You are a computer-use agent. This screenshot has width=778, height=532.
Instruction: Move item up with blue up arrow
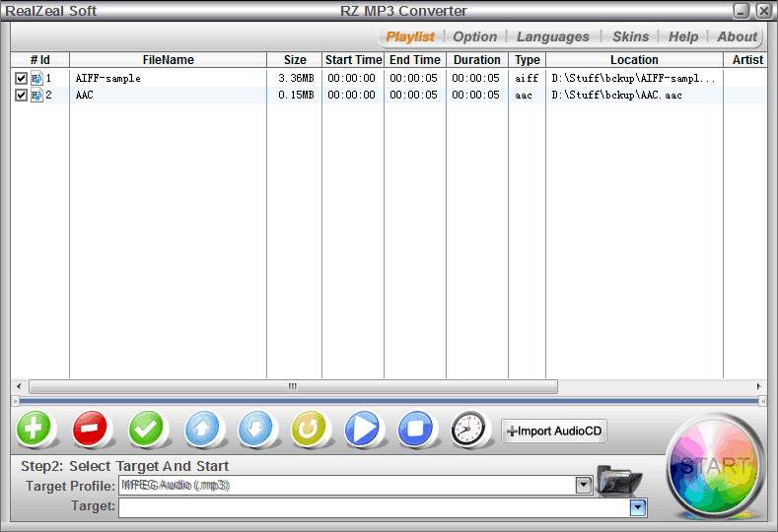tap(202, 428)
